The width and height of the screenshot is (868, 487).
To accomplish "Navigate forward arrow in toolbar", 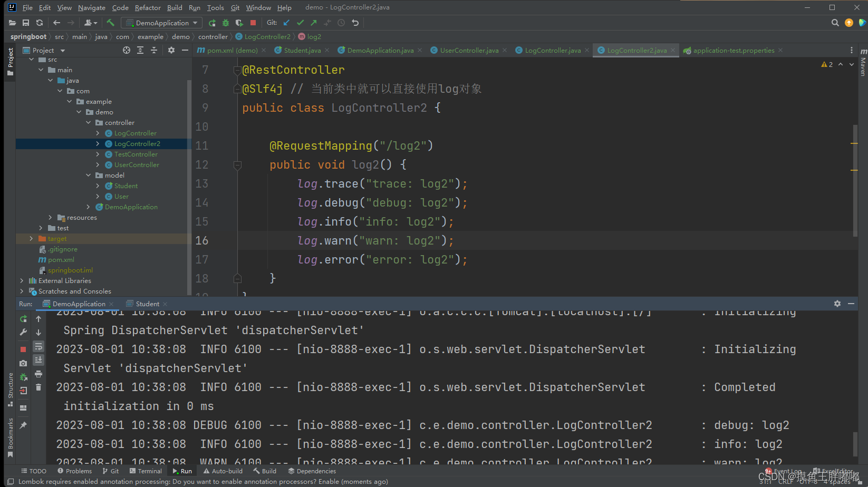I will 71,23.
